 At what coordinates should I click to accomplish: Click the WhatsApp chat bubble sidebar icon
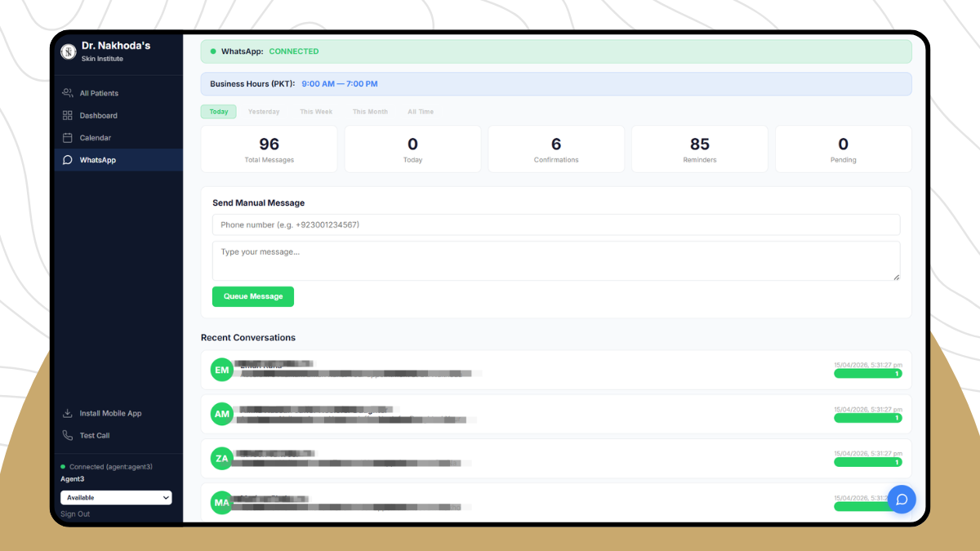[68, 160]
